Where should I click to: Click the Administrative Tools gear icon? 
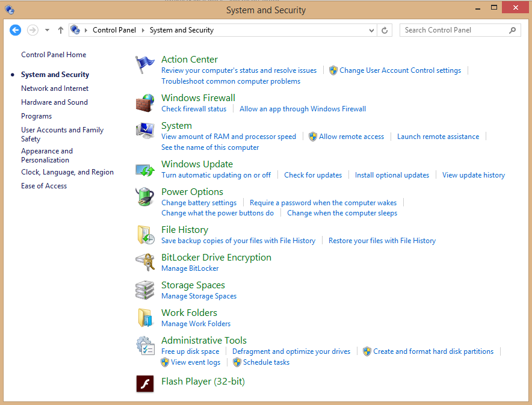pos(145,345)
